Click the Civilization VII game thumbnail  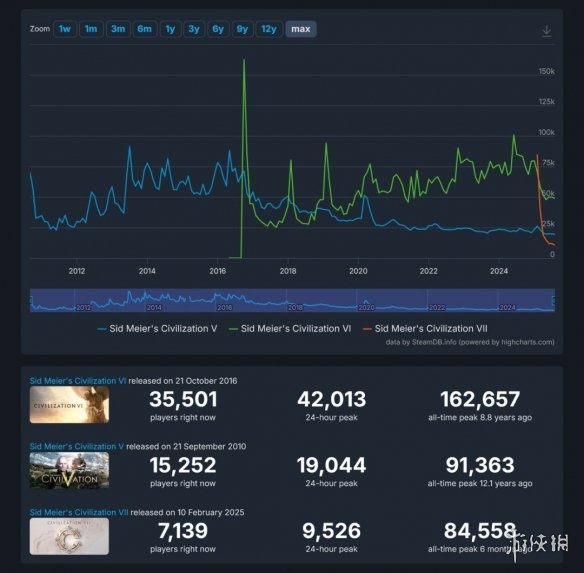pyautogui.click(x=69, y=536)
